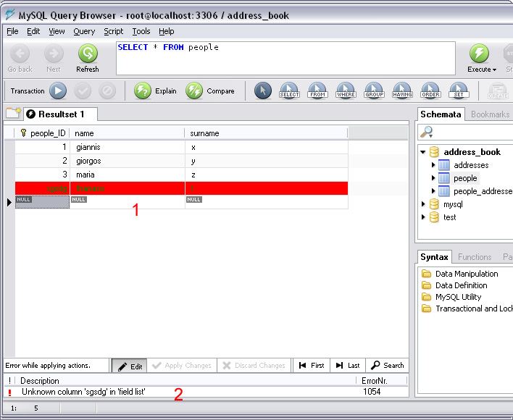
Task: Open the Data Manipulation syntax folder
Action: [461, 274]
